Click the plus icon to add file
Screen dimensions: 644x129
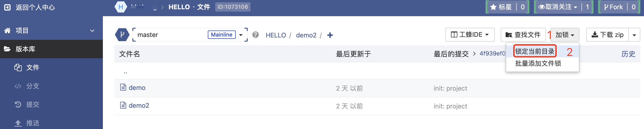330,35
